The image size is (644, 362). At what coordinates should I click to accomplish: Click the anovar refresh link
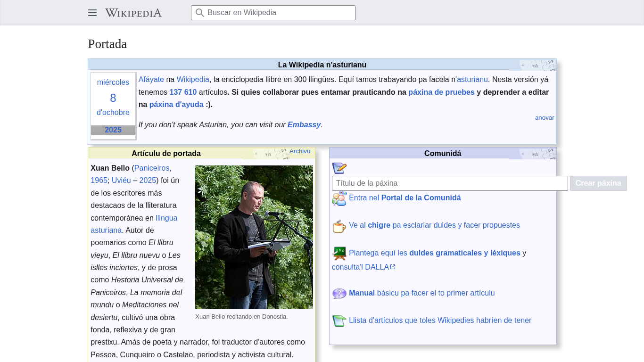coord(544,118)
